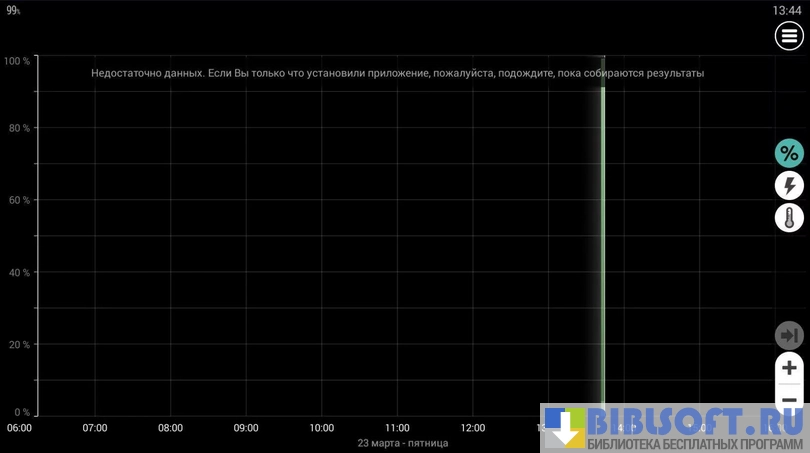Click the 'Недостаточно данных' notice text
The width and height of the screenshot is (810, 453).
tap(397, 73)
